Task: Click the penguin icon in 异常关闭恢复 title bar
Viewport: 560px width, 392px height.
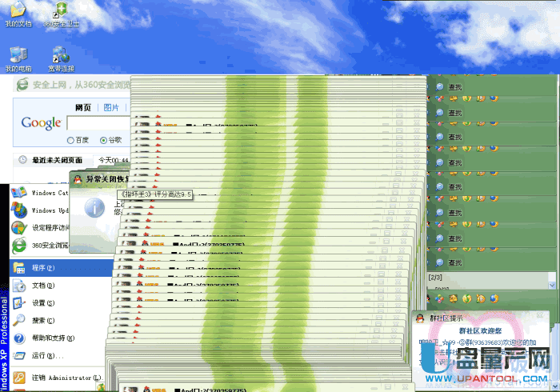Action: [x=78, y=179]
